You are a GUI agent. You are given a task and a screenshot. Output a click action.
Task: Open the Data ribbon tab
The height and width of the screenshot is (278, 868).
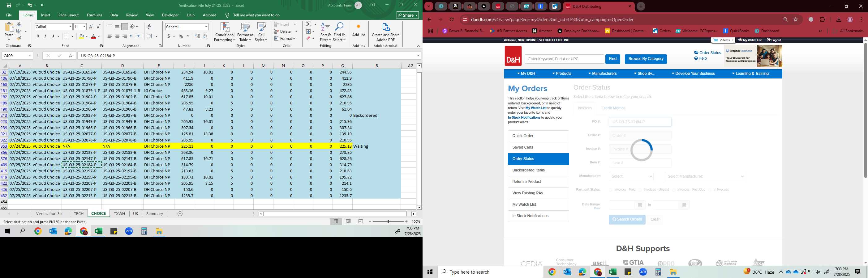(x=114, y=15)
